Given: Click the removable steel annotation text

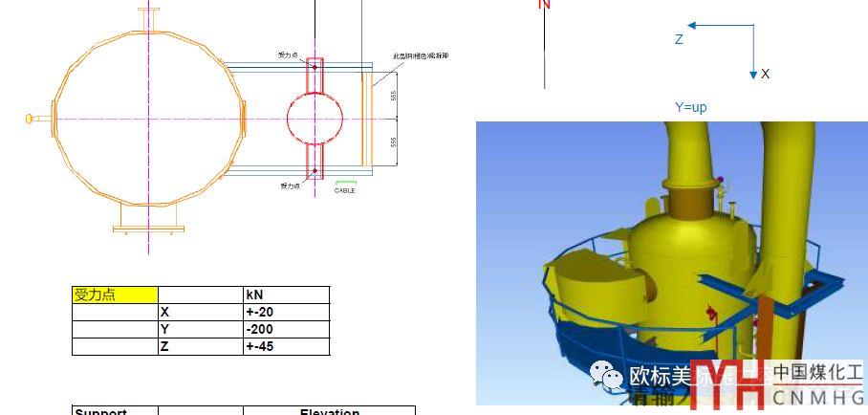Looking at the screenshot, I should tap(421, 56).
